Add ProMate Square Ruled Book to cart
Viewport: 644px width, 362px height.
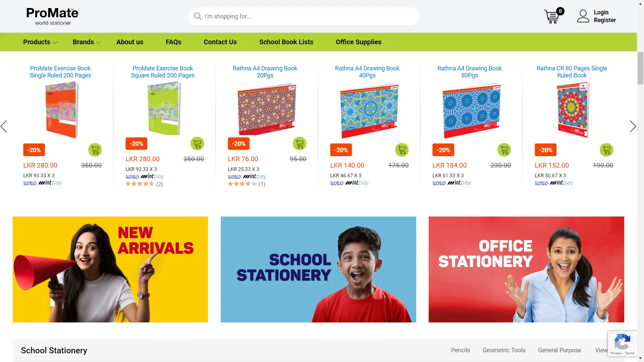(x=197, y=143)
